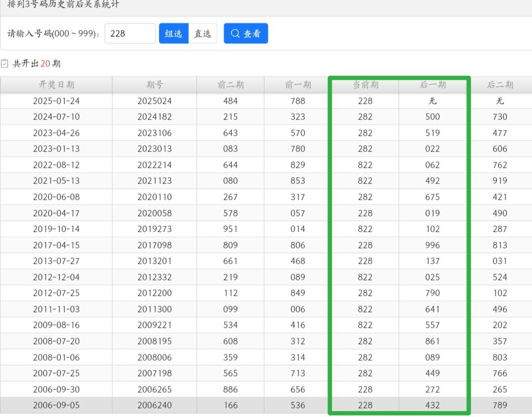
Task: Click issue number 2024182
Action: pyautogui.click(x=154, y=117)
